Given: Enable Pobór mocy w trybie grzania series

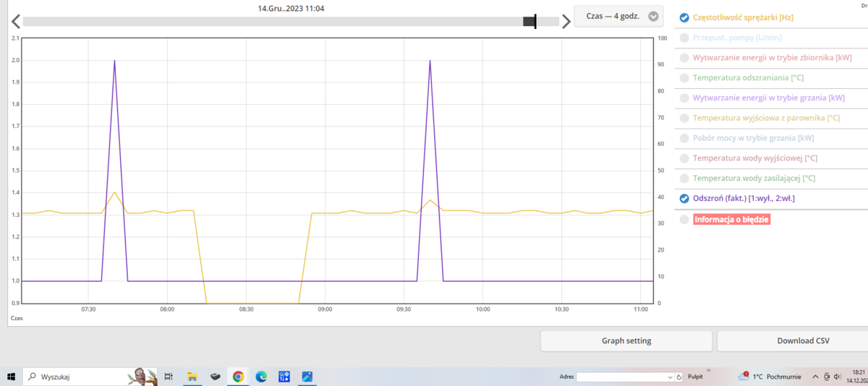Looking at the screenshot, I should point(684,137).
